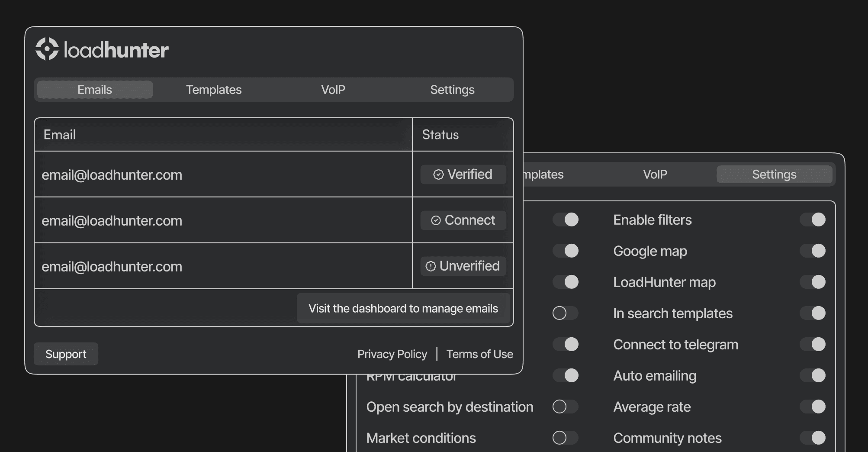Click the Verified checkmark badge icon

tap(438, 174)
